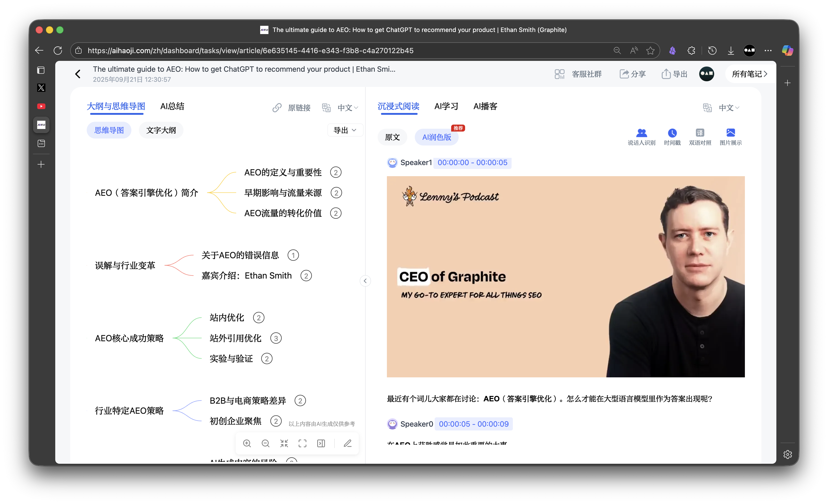Open browser downloads icon
The height and width of the screenshot is (504, 828).
click(730, 50)
